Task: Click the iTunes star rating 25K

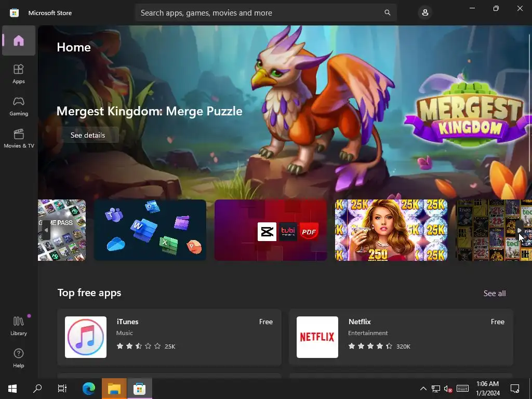Action: (146, 346)
